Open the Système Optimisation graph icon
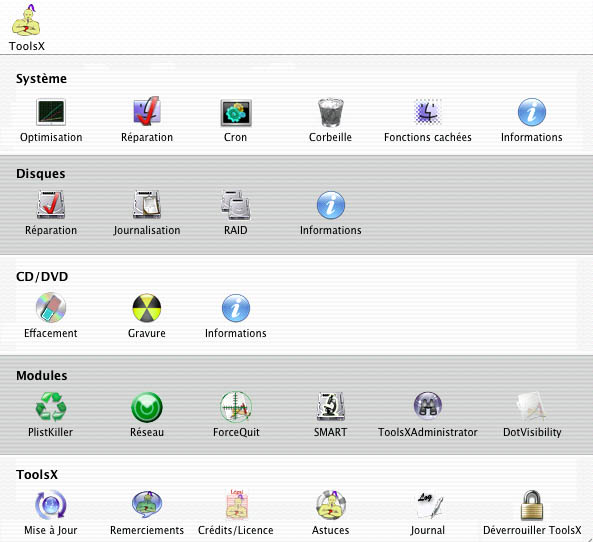Screen dimensions: 593x542 [51, 112]
